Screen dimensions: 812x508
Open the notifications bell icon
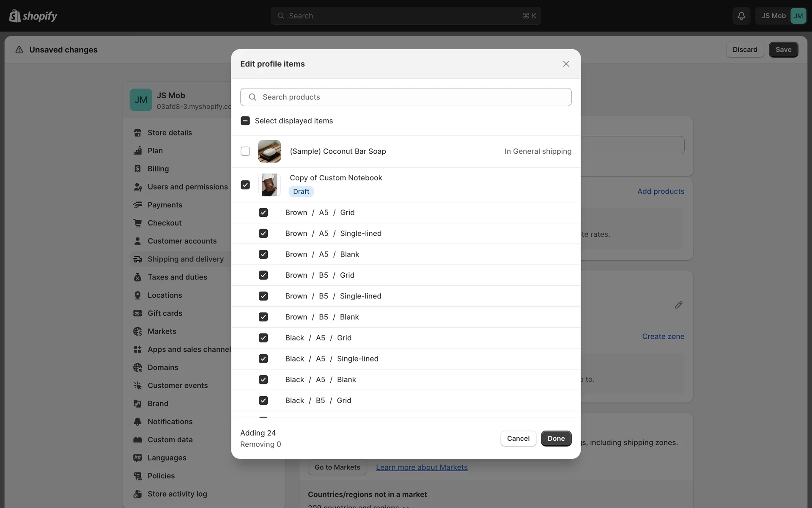[x=741, y=16]
